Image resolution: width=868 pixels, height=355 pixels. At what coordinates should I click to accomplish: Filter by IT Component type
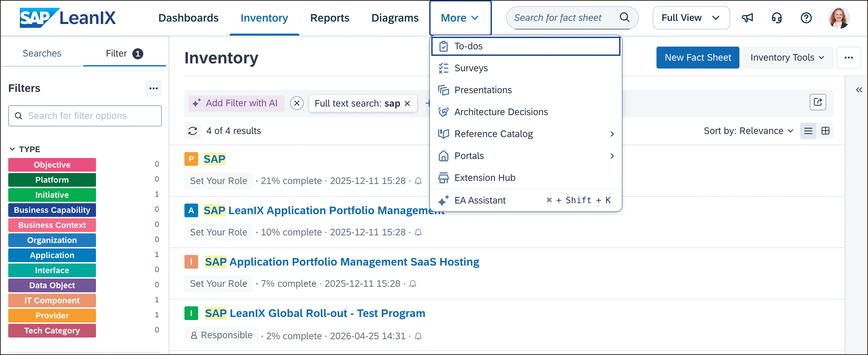click(x=52, y=301)
